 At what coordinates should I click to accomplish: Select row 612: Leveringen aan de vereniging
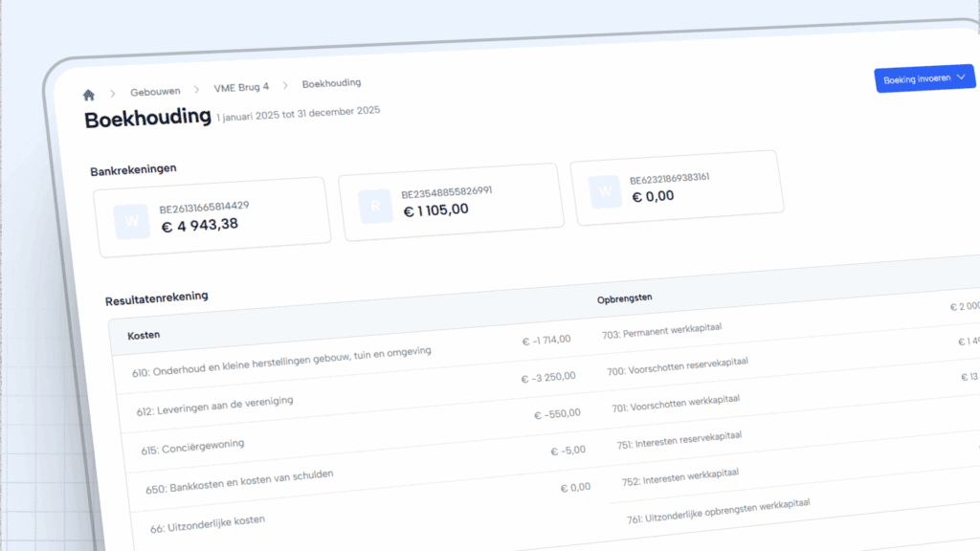point(214,406)
